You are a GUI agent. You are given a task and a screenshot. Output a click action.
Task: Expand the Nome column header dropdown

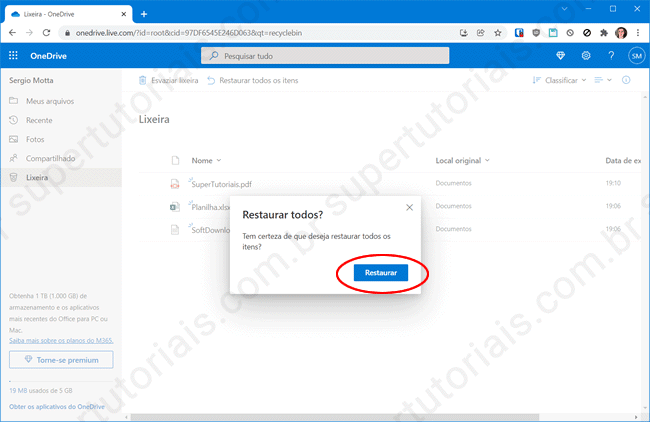coord(205,160)
